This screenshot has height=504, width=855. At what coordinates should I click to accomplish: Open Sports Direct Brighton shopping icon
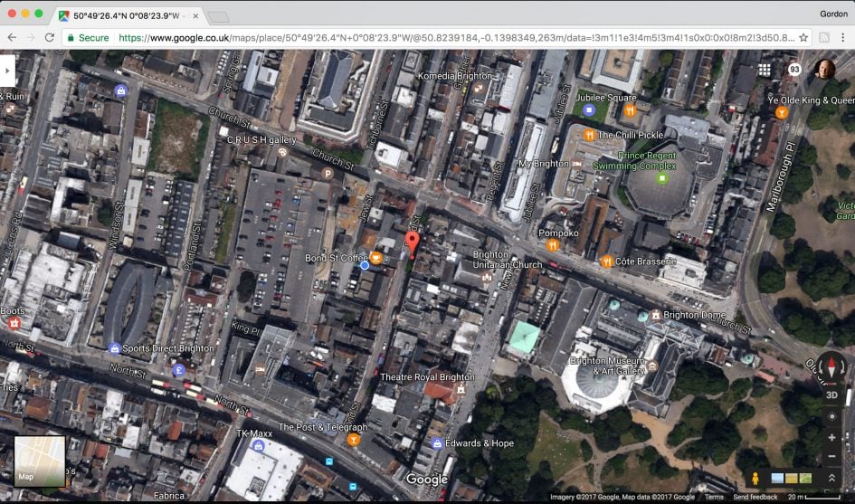(x=115, y=348)
